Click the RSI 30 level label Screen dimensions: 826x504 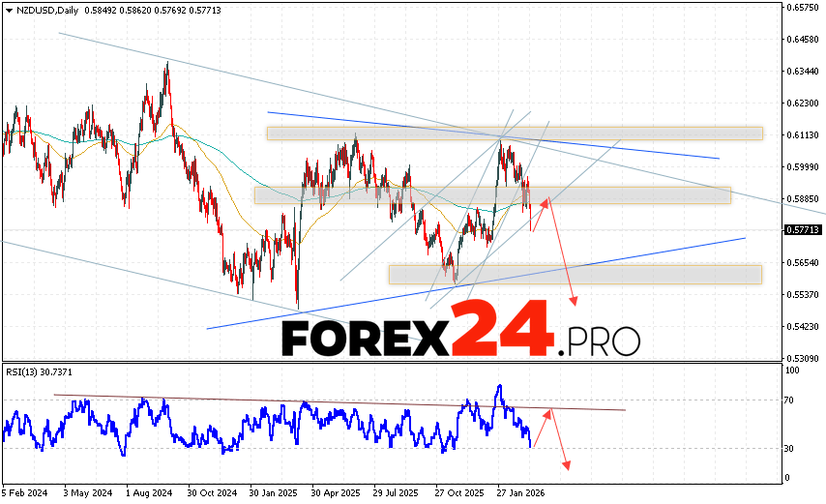click(789, 449)
